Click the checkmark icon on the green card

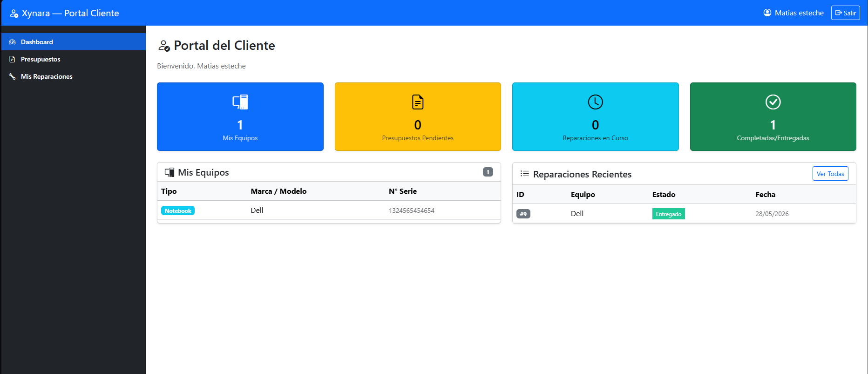coord(773,102)
